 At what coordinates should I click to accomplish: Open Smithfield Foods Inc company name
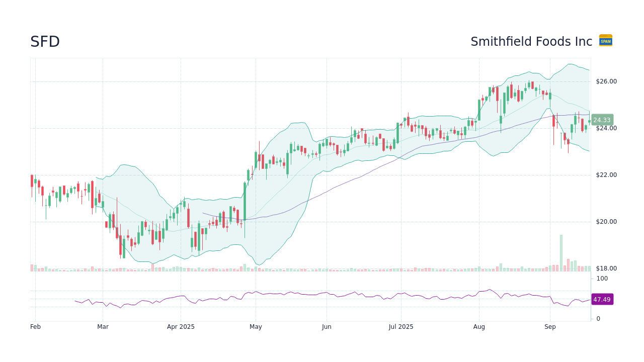tap(531, 42)
